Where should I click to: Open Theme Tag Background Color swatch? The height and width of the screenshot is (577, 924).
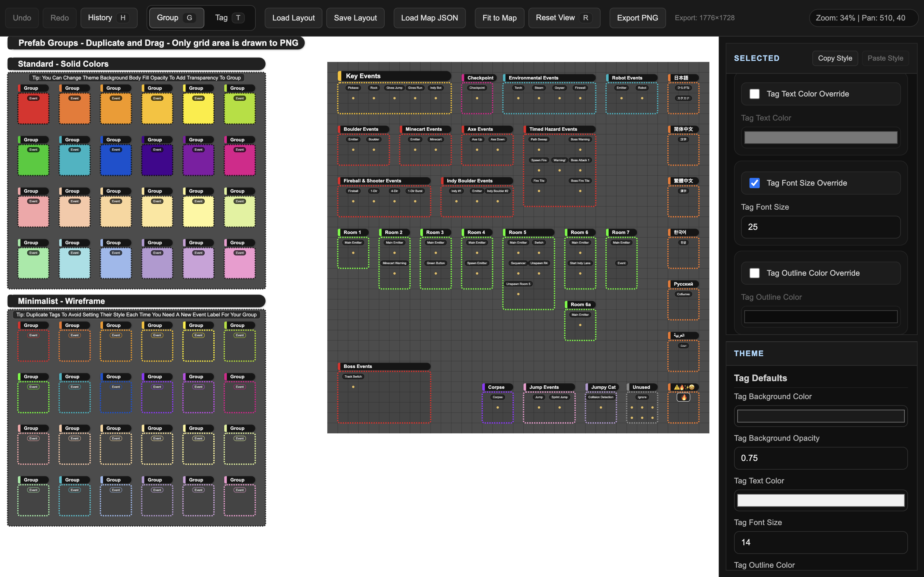(820, 416)
